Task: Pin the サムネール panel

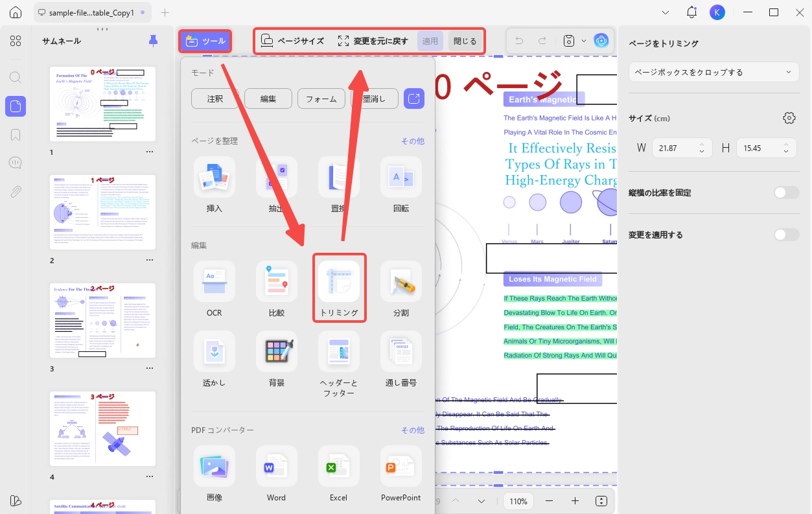Action: coord(153,41)
